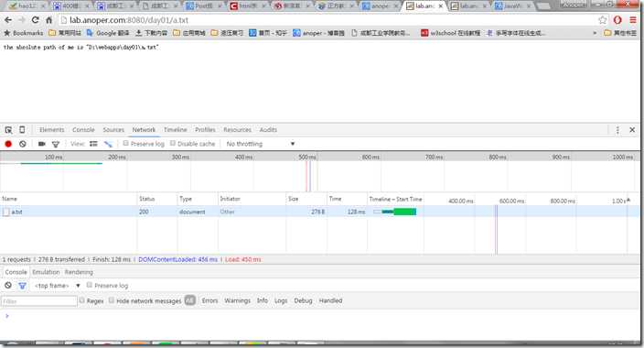Reload the page with the refresh icon
Screen dimensions: 644x348
pyautogui.click(x=36, y=20)
